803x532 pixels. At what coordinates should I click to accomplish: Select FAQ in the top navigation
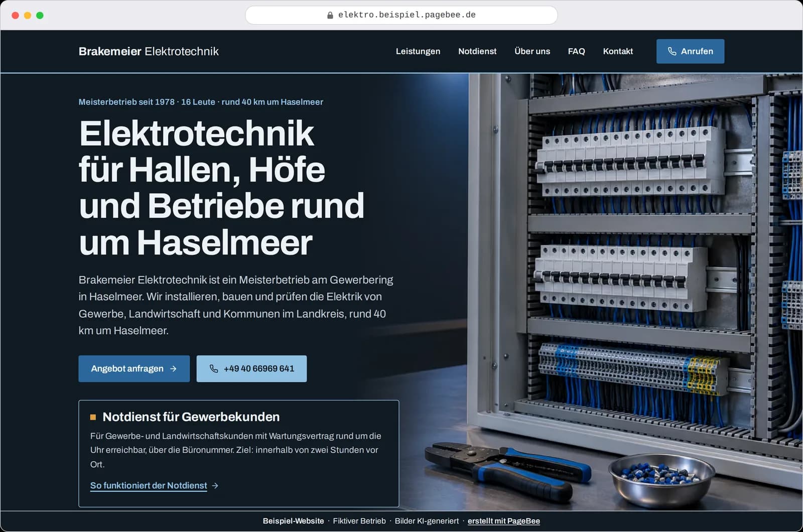pyautogui.click(x=576, y=51)
